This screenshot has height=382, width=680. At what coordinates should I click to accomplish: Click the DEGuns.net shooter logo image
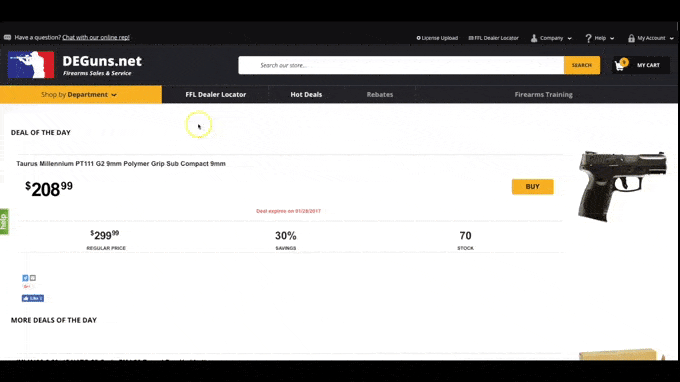coord(31,65)
